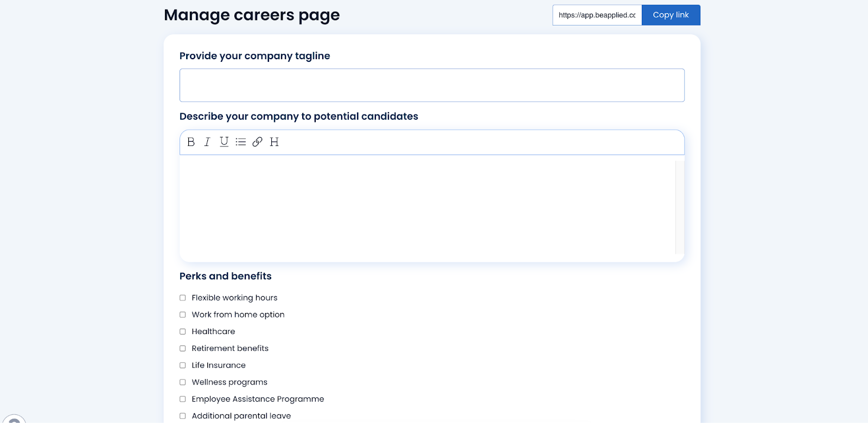868x423 pixels.
Task: Insert a bulleted list in the editor
Action: 241,142
